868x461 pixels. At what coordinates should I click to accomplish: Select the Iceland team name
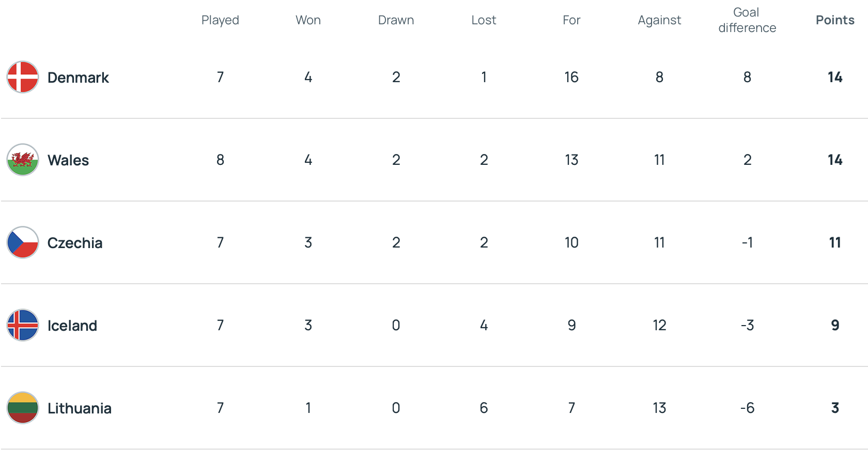click(72, 326)
